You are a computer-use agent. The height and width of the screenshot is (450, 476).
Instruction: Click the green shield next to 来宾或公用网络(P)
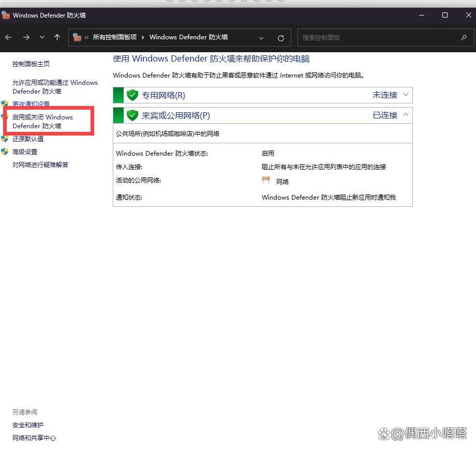(x=132, y=115)
